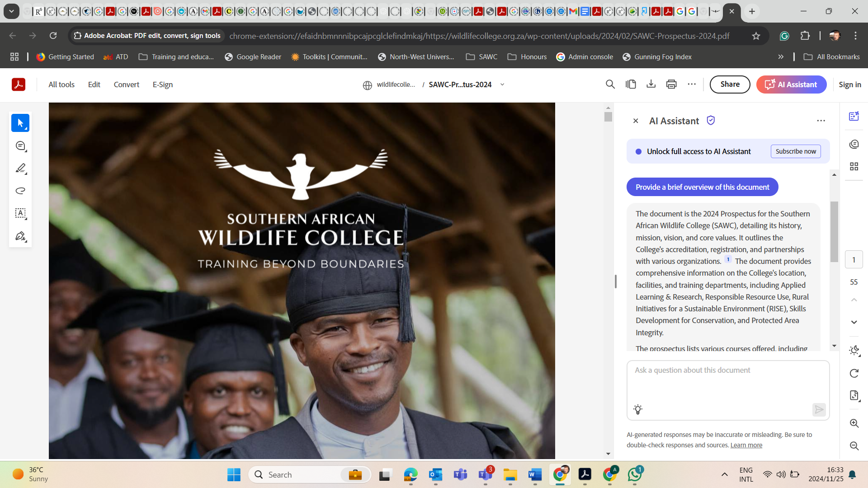Image resolution: width=868 pixels, height=488 pixels.
Task: Bookmark this page with star icon
Action: pyautogui.click(x=756, y=36)
